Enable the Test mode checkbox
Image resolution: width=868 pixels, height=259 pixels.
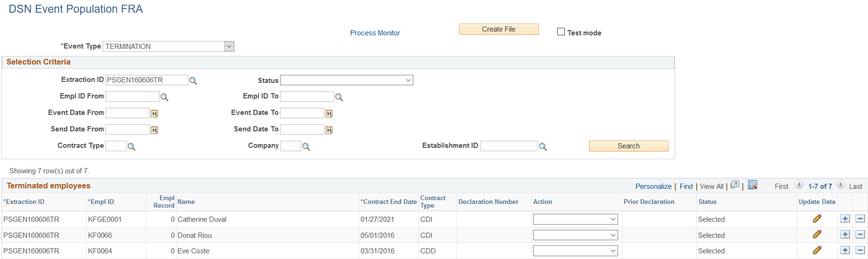click(x=561, y=32)
